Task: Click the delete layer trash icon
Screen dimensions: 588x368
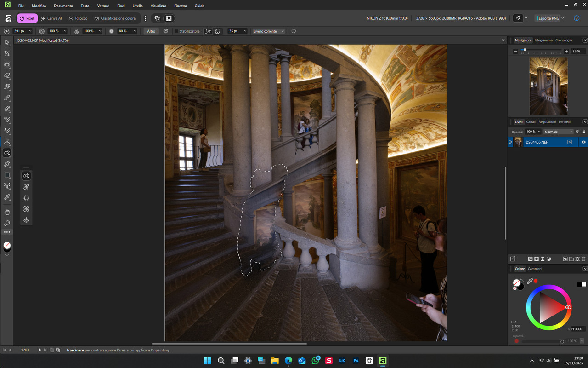Action: click(x=584, y=259)
